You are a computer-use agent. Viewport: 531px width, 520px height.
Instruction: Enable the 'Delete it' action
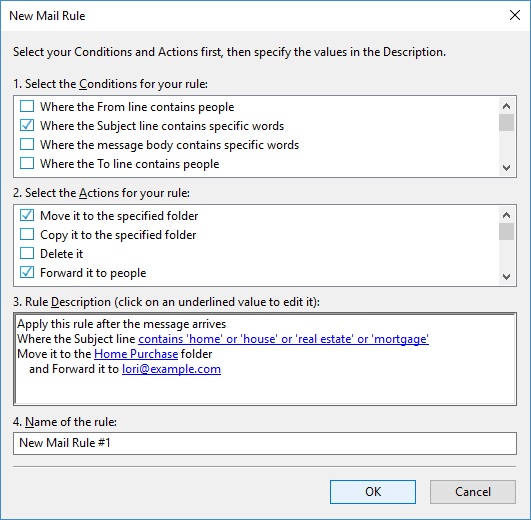27,253
